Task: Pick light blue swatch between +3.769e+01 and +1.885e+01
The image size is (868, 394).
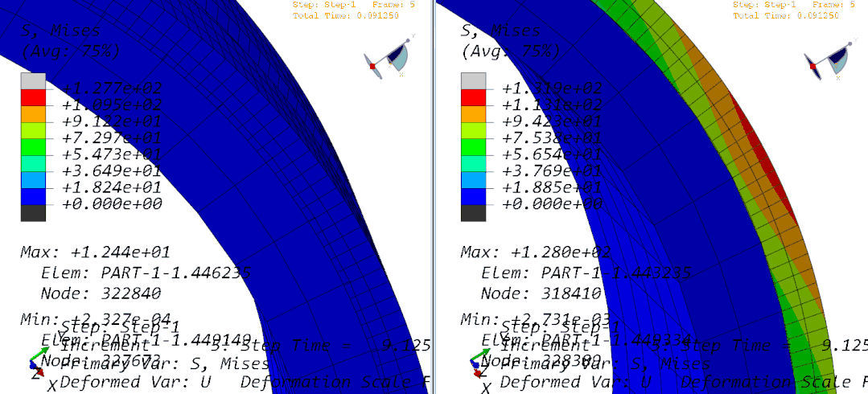Action: [x=473, y=180]
